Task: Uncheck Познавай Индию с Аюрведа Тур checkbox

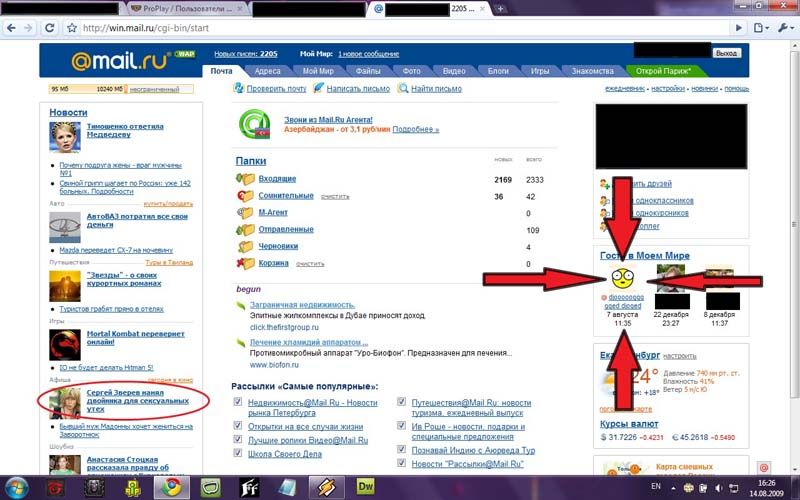Action: [402, 449]
